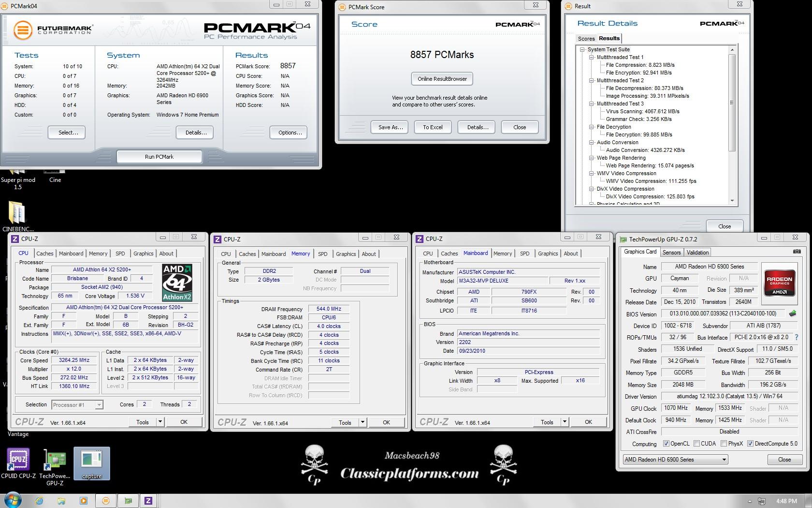Click the Run PCMark button
Viewport: 812px width, 508px height.
tap(159, 157)
